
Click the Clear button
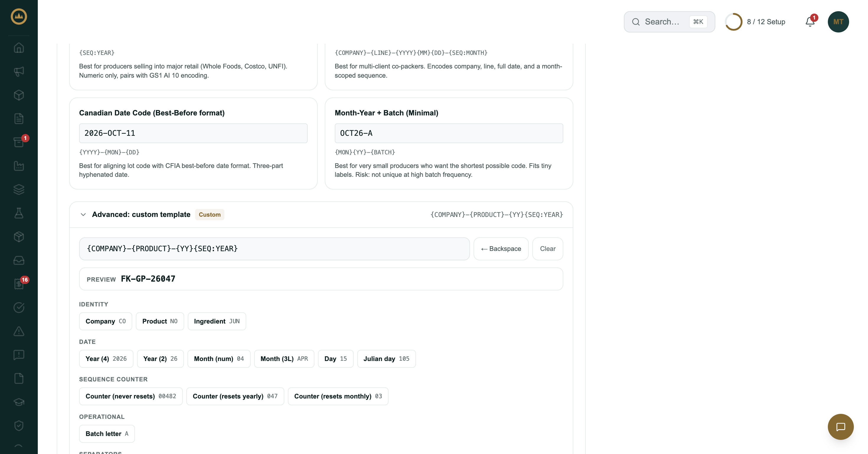[x=548, y=249]
